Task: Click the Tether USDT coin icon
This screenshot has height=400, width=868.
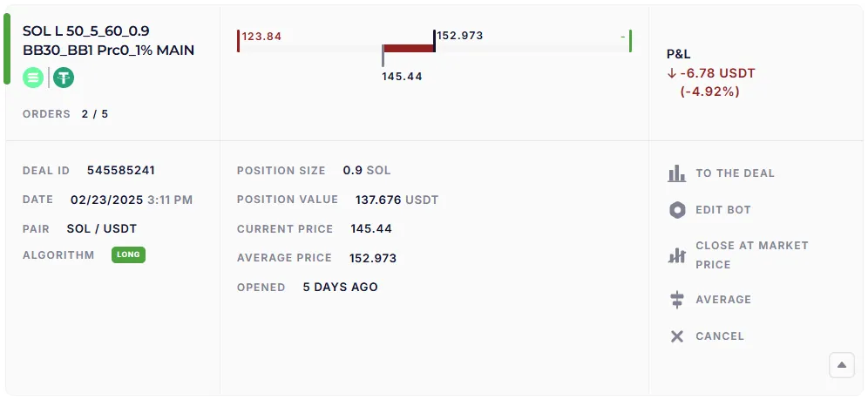Action: (x=64, y=78)
